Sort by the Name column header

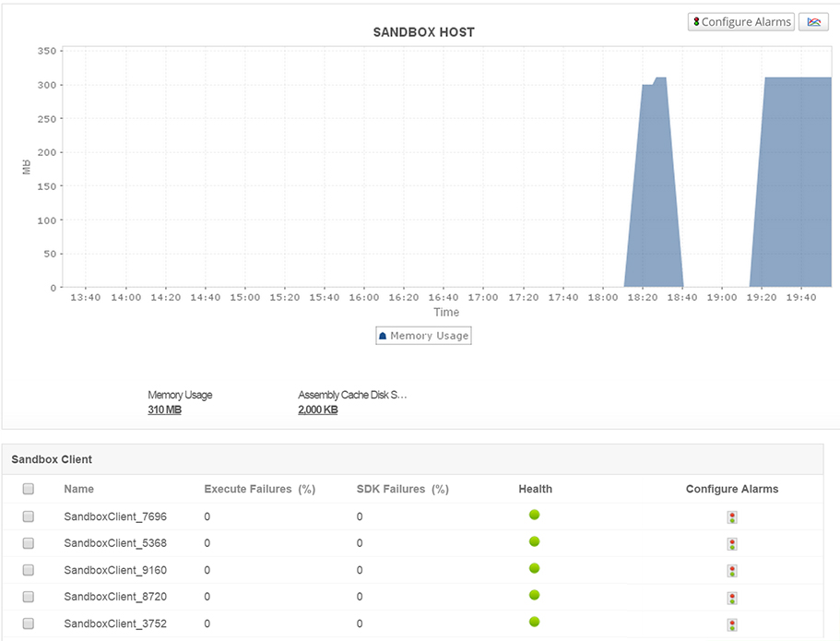pyautogui.click(x=78, y=489)
